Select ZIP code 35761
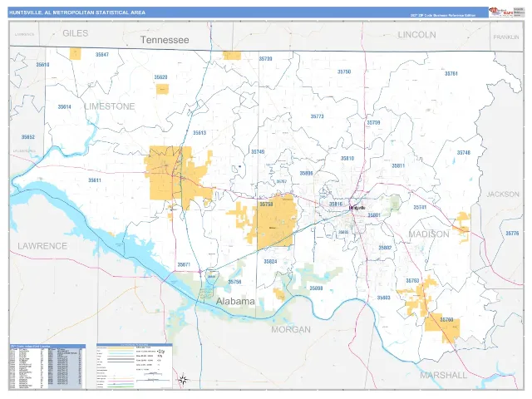The width and height of the screenshot is (532, 399). coord(451,73)
